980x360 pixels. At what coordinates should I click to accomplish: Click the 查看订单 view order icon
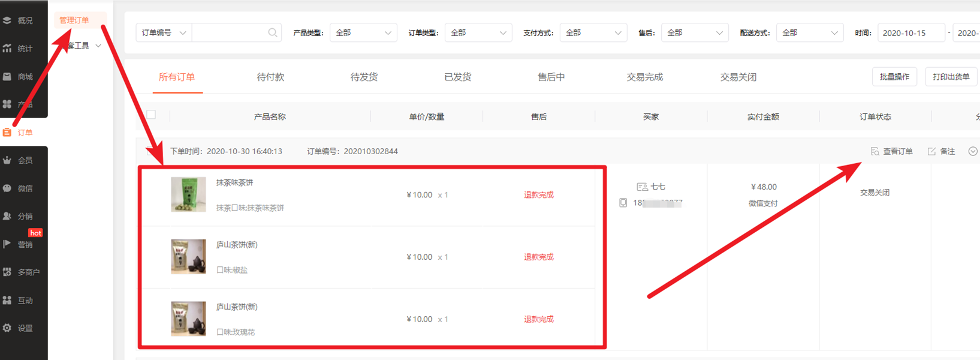tap(875, 151)
